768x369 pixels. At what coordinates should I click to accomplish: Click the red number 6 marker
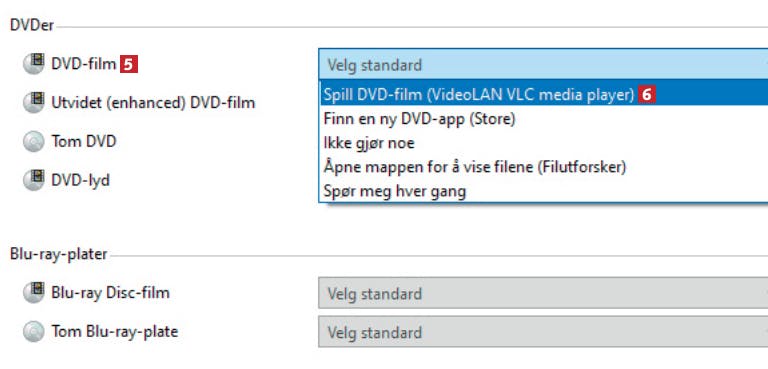click(x=647, y=95)
